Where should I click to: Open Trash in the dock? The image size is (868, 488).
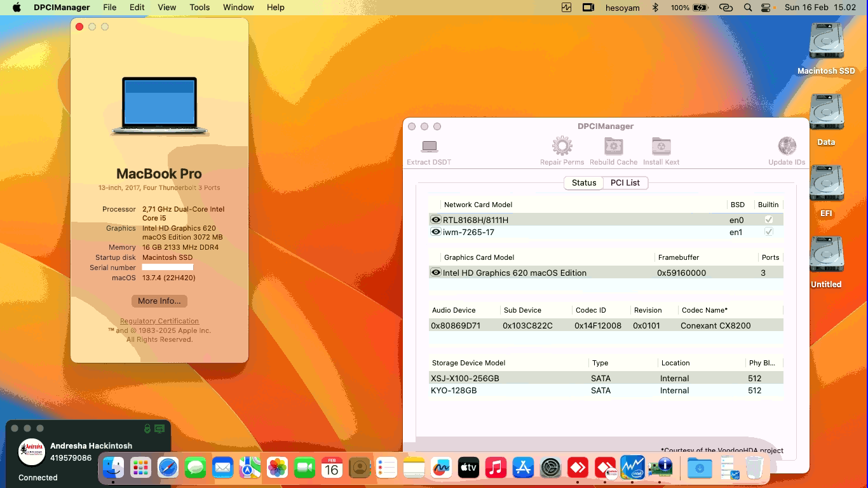tap(754, 468)
